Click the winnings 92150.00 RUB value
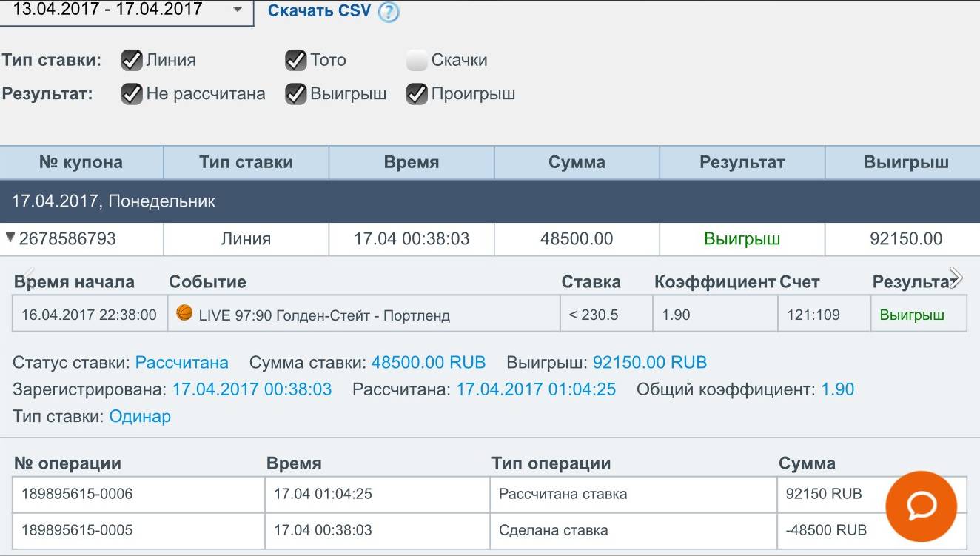 (650, 363)
